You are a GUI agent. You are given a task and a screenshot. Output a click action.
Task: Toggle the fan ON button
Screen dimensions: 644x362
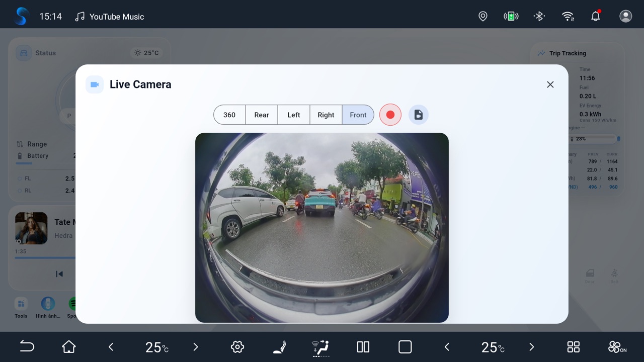617,347
